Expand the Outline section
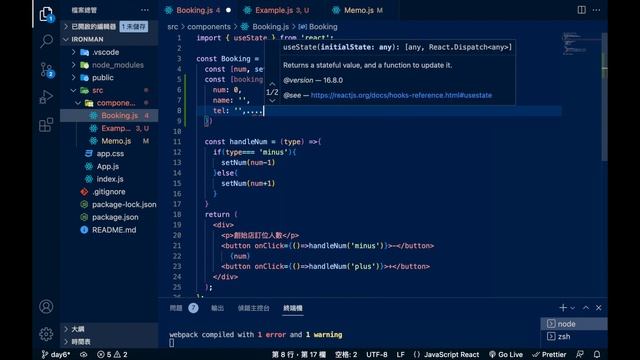 point(109,329)
